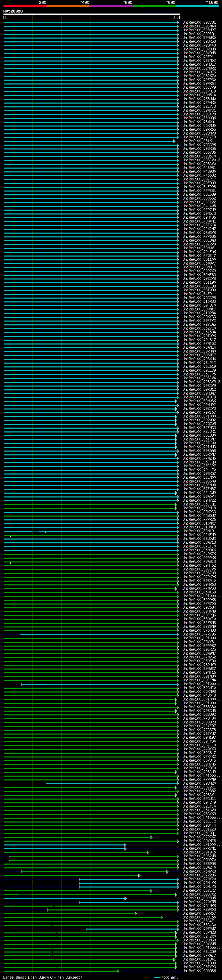Select the UniRef100_O81611 label

click(199, 141)
